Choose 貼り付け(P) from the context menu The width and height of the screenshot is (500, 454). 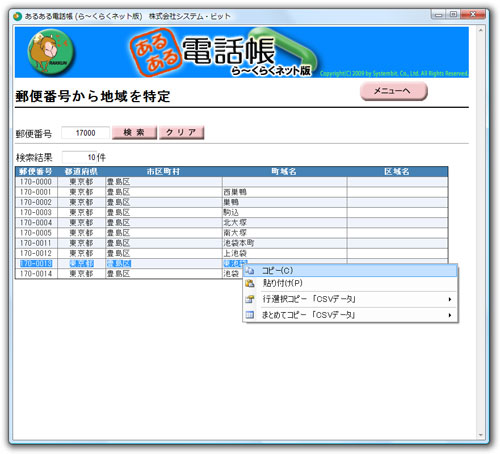tap(350, 283)
